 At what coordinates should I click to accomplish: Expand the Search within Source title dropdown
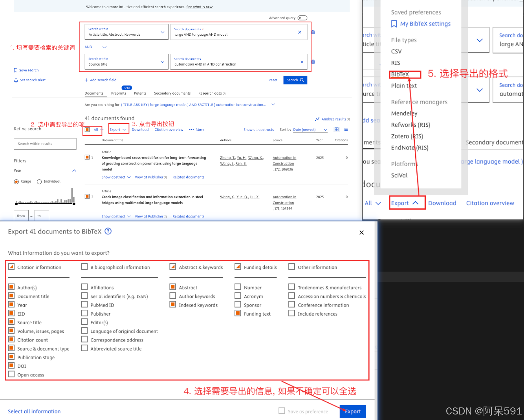162,62
